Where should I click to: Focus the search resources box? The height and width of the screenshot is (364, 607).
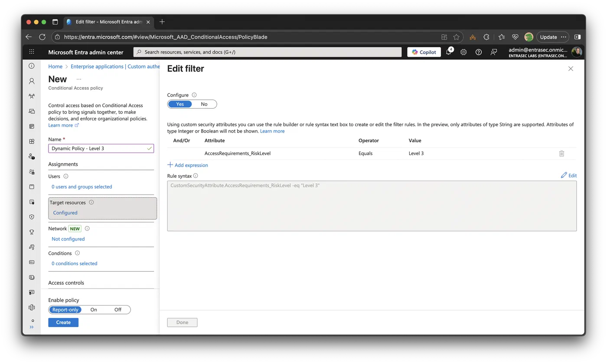(268, 52)
